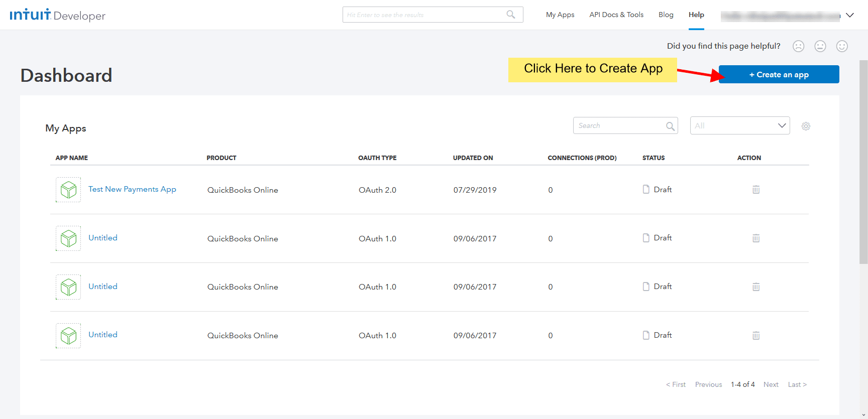Click the Intuit Developer logo

pyautogui.click(x=57, y=15)
